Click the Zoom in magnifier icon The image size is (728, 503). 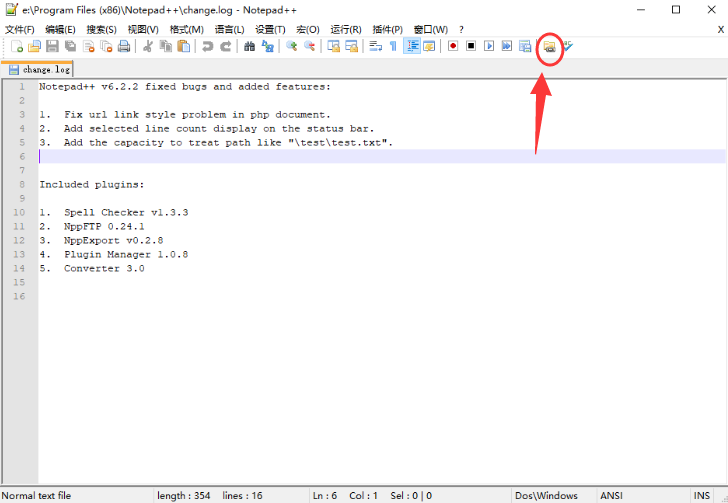(x=292, y=46)
